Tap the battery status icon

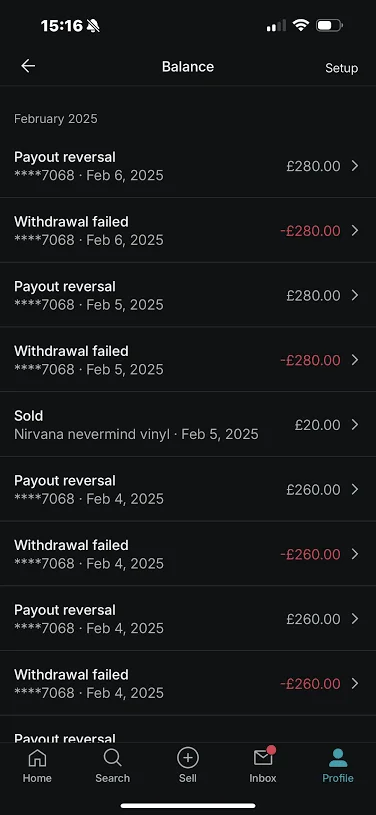tap(329, 25)
